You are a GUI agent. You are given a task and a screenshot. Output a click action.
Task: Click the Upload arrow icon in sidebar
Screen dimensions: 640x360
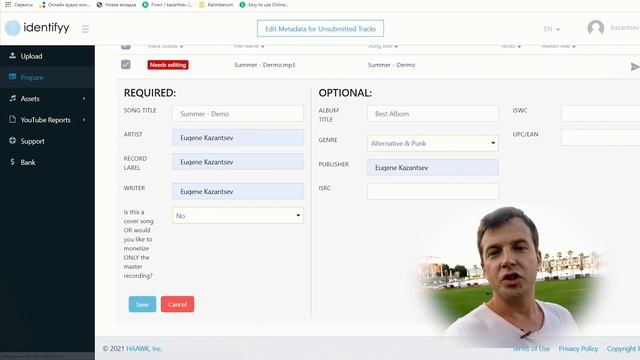[12, 56]
